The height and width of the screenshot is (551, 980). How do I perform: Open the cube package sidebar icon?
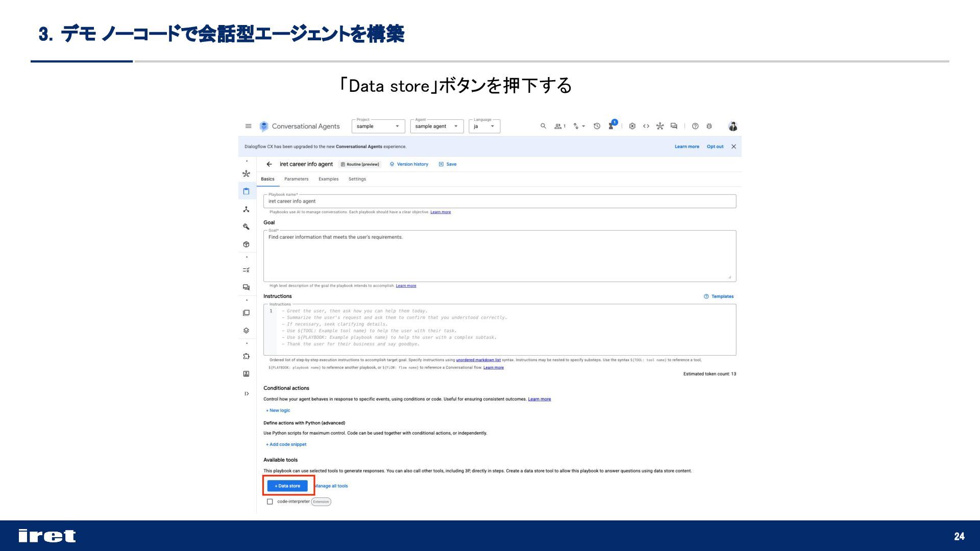246,244
